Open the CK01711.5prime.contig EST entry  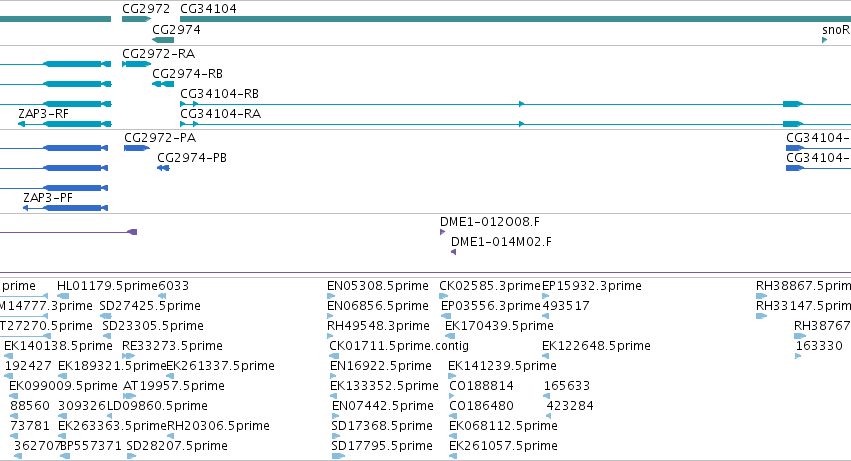(399, 346)
